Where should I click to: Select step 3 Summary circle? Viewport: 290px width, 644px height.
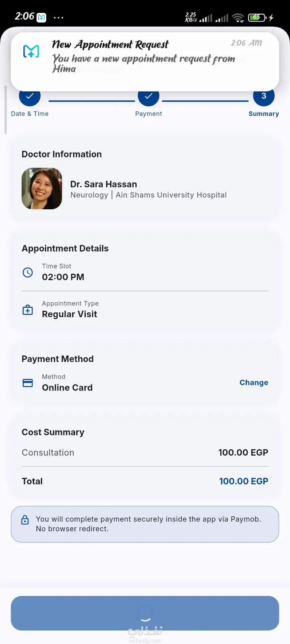coord(264,96)
